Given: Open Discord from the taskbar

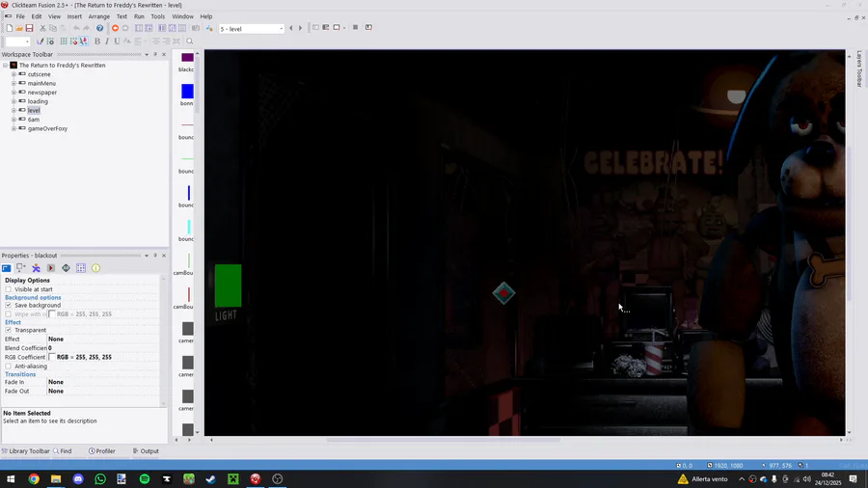Looking at the screenshot, I should (78, 479).
